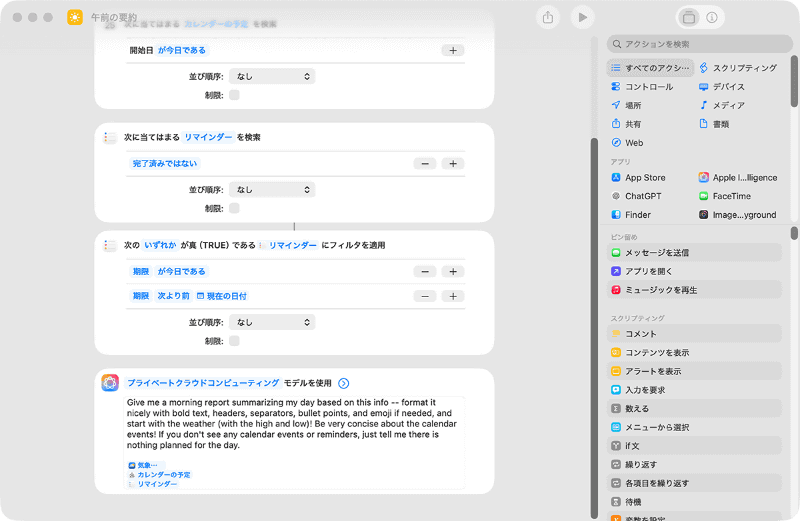Screen dimensions: 800x521
Task: Click the 現在の日付 variable token
Action: pos(222,296)
